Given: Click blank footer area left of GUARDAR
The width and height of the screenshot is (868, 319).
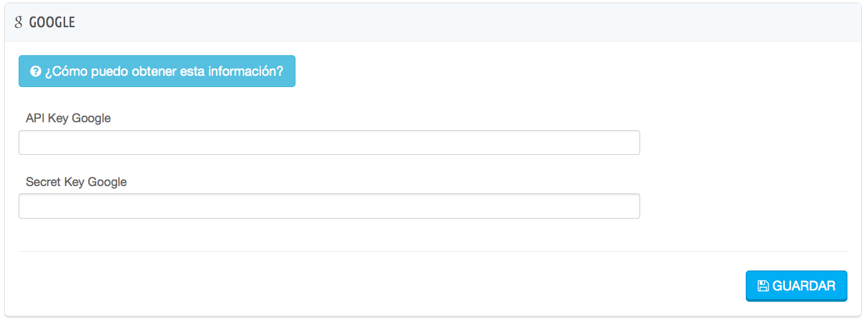Looking at the screenshot, I should coord(398,286).
